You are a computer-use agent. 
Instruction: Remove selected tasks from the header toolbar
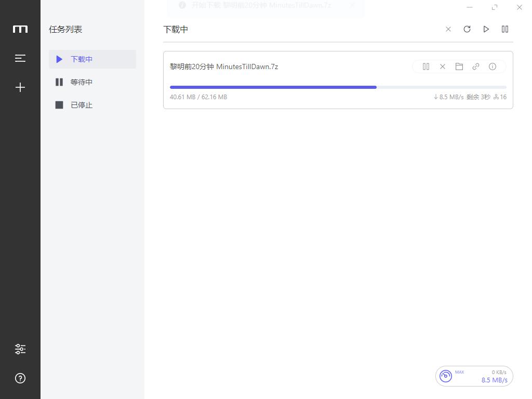pyautogui.click(x=448, y=29)
